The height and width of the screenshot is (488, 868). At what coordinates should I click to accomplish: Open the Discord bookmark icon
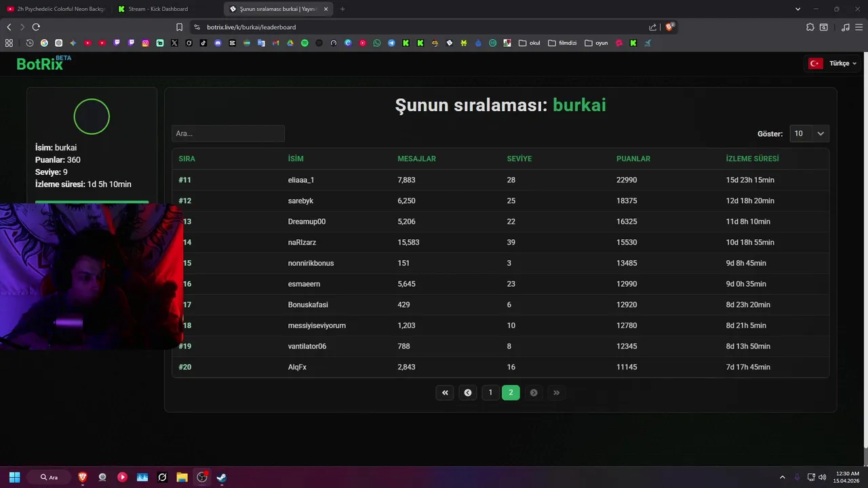click(x=218, y=43)
